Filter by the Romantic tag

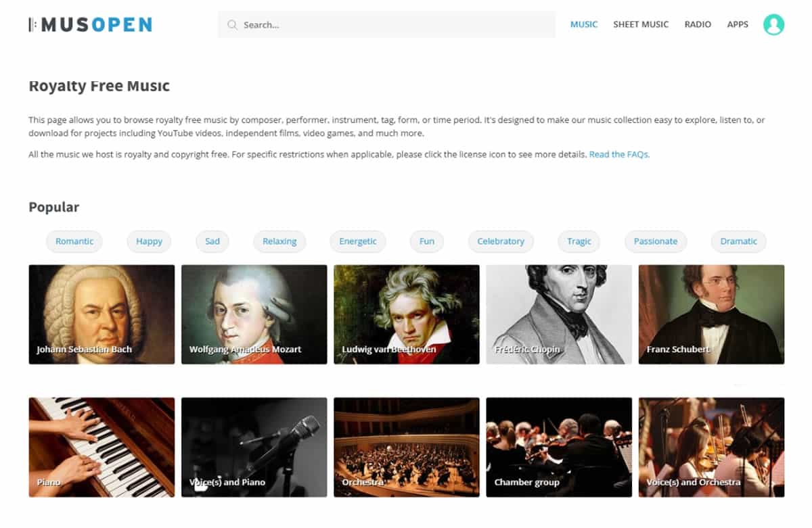(x=74, y=241)
